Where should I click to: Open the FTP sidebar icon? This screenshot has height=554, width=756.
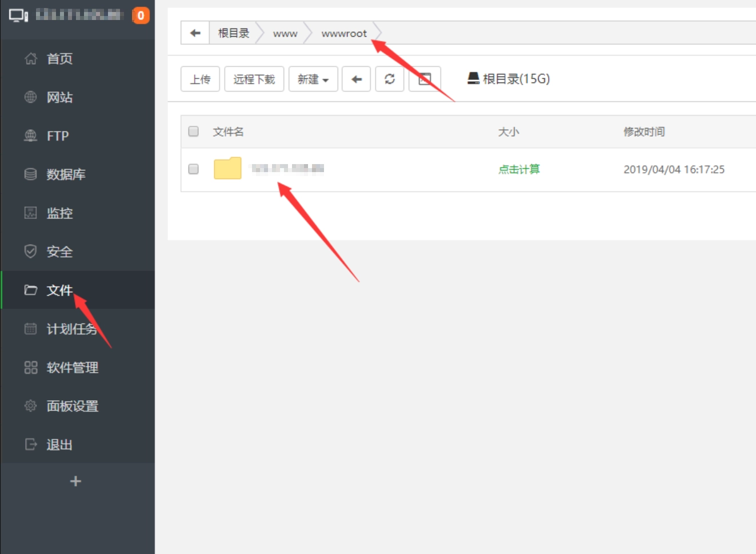tap(31, 135)
